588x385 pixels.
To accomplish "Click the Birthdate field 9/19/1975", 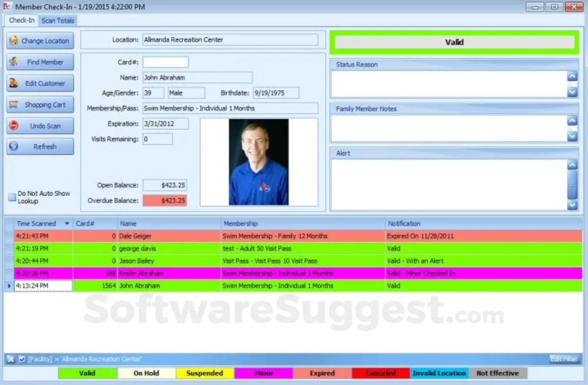I will 276,93.
